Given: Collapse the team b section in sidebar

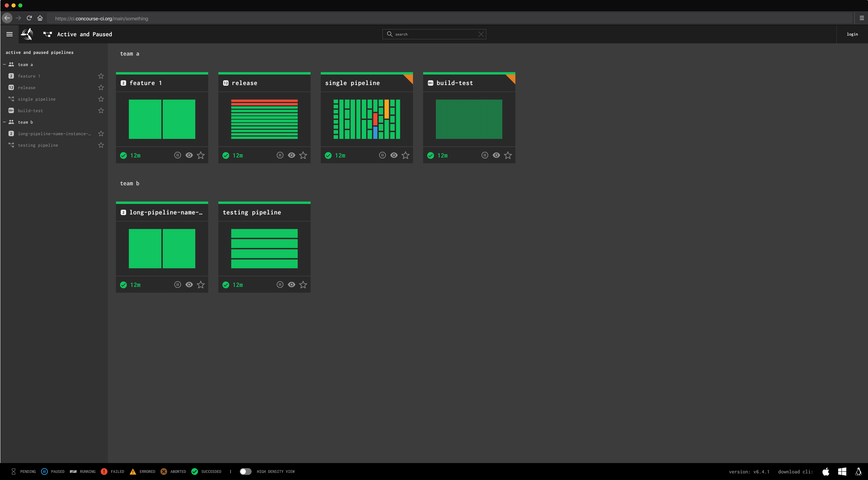Looking at the screenshot, I should point(4,122).
